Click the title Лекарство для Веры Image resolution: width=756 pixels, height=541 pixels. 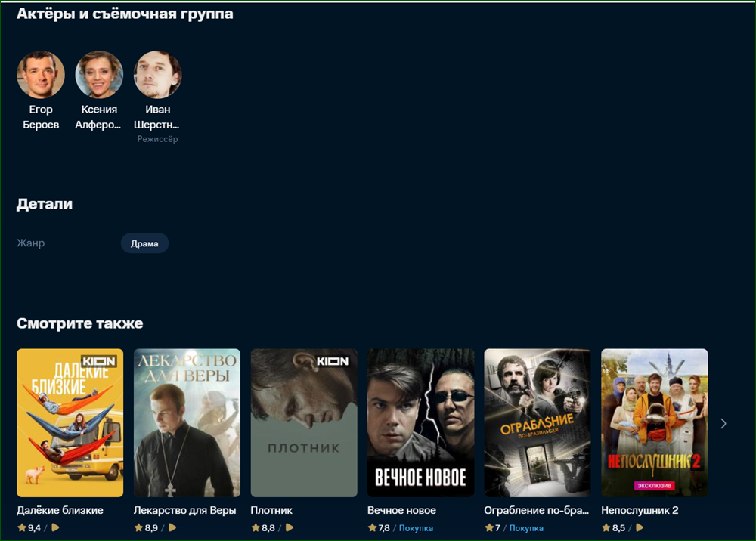click(x=184, y=510)
